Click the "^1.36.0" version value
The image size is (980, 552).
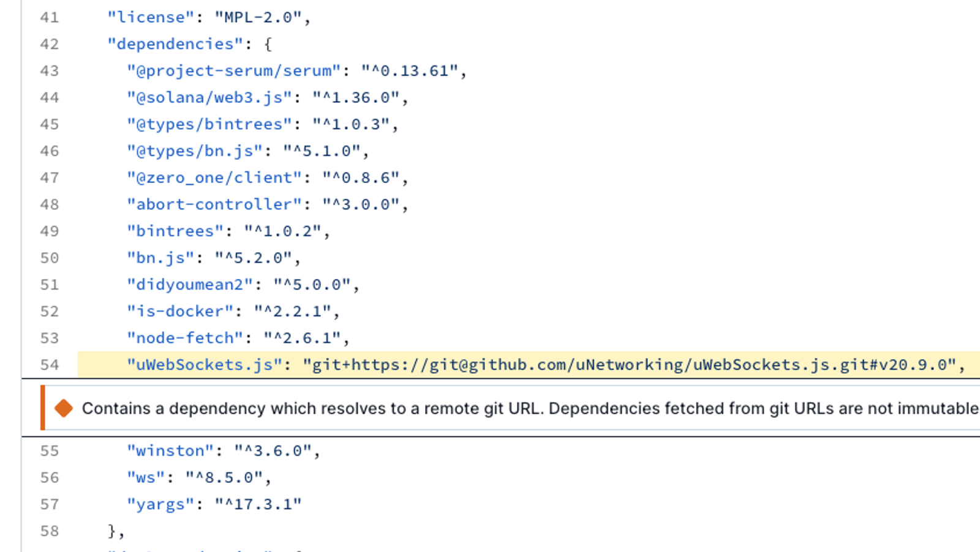click(x=356, y=97)
